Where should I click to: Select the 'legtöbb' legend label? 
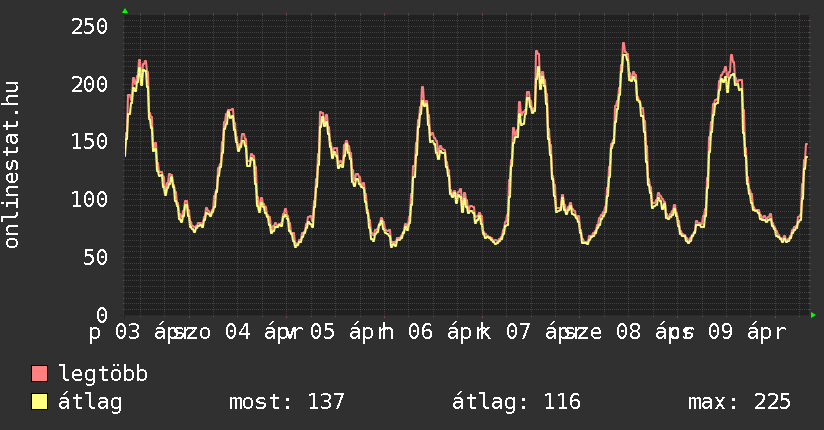[103, 374]
